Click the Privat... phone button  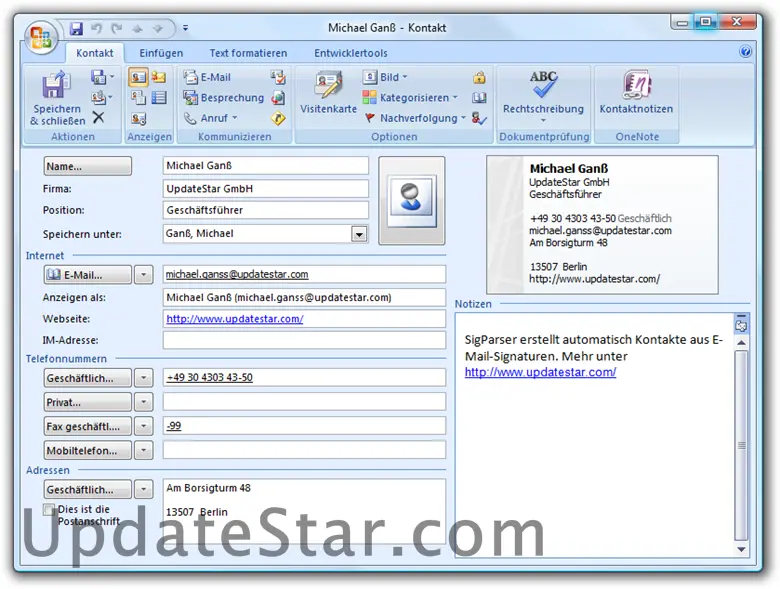point(88,402)
